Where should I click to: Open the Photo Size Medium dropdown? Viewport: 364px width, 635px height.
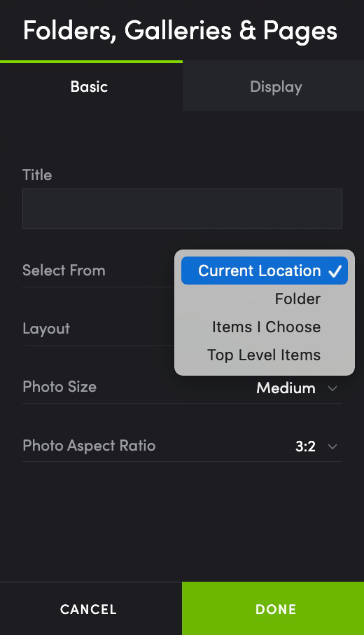[297, 388]
